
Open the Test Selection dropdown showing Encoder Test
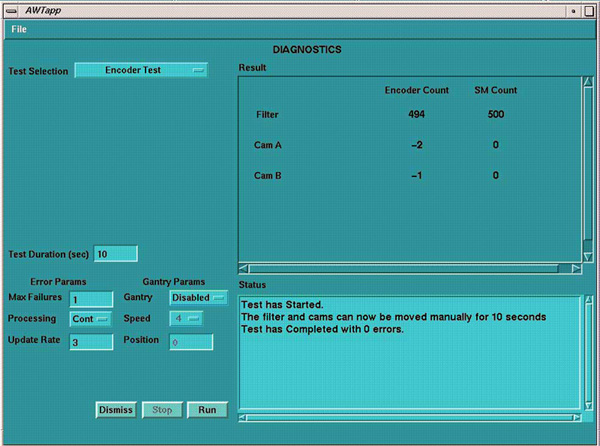pos(141,70)
